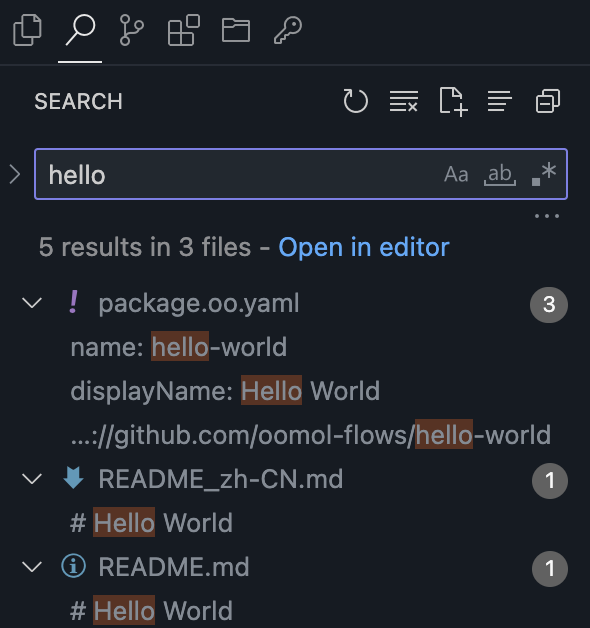The width and height of the screenshot is (590, 628).
Task: Collapse all search results icon
Action: pyautogui.click(x=548, y=101)
